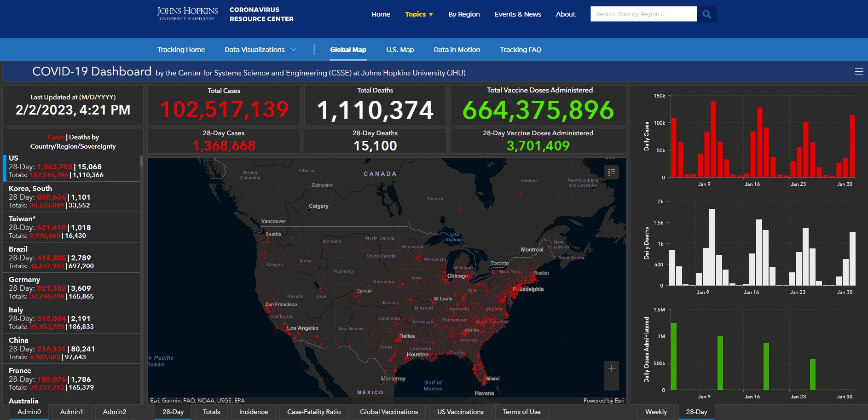
Task: Open the dashboard hamburger menu
Action: pos(859,72)
